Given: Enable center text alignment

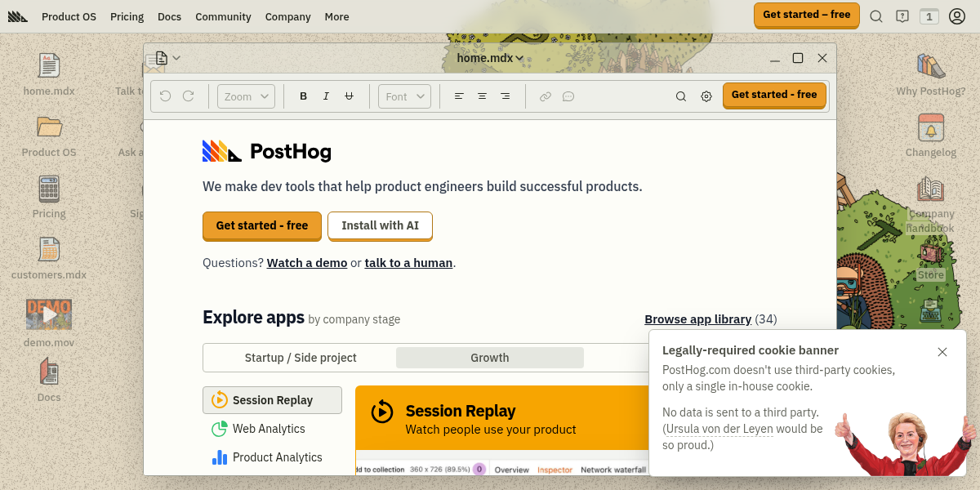Looking at the screenshot, I should coord(482,96).
